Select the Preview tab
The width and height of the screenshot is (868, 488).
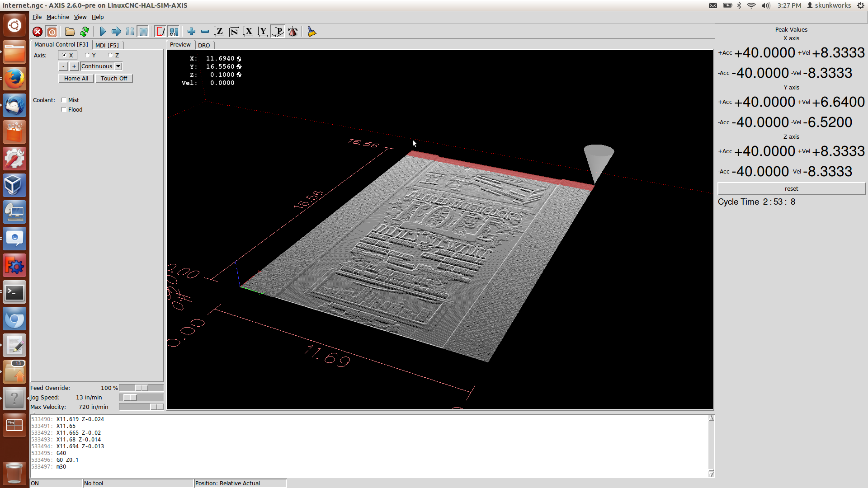click(180, 44)
